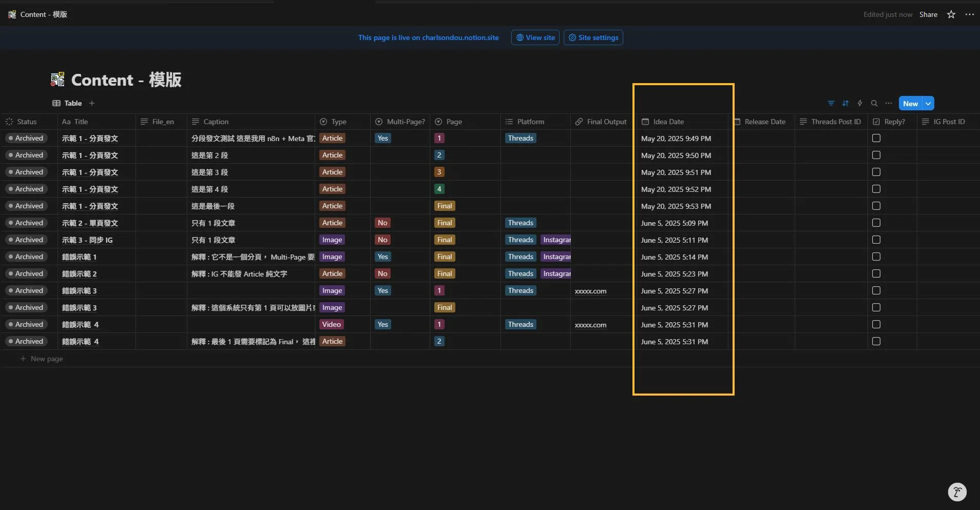Open Site settings
The height and width of the screenshot is (510, 980).
click(x=593, y=37)
